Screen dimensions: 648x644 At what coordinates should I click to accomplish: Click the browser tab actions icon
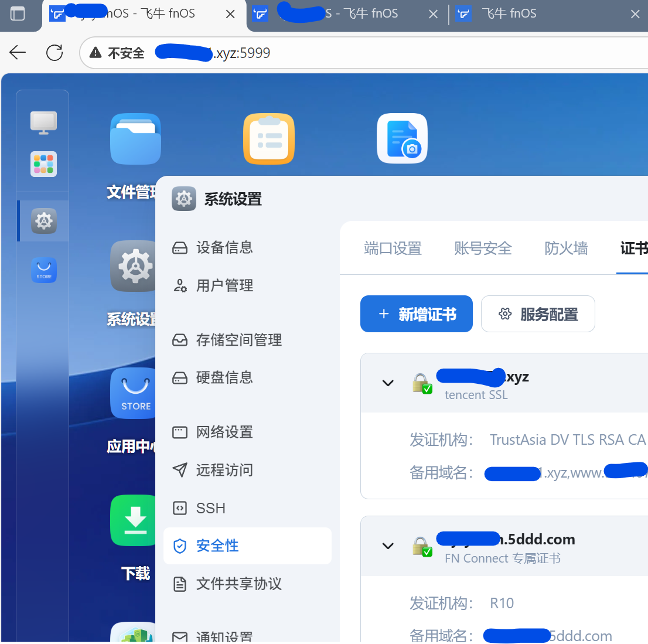click(18, 13)
